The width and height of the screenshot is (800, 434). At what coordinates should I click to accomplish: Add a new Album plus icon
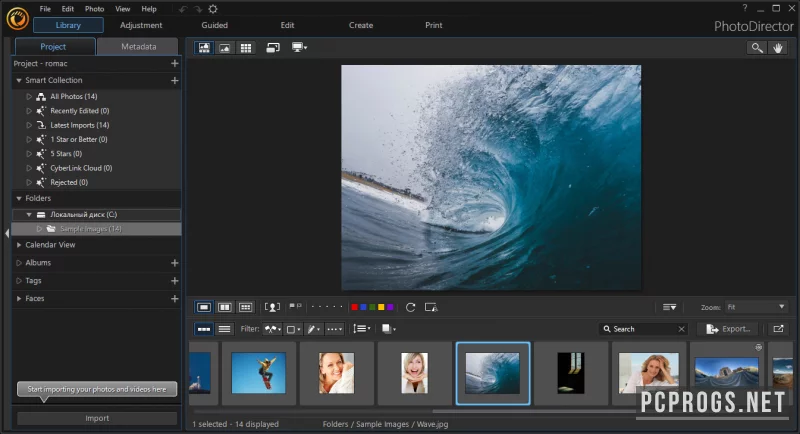pos(174,263)
